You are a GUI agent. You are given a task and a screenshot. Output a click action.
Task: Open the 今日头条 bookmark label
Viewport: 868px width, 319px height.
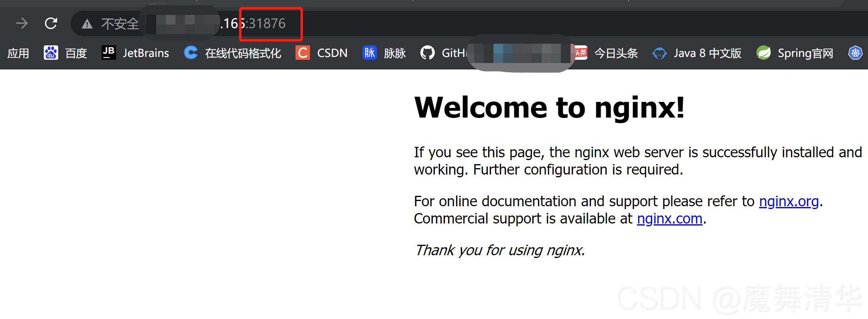[616, 53]
